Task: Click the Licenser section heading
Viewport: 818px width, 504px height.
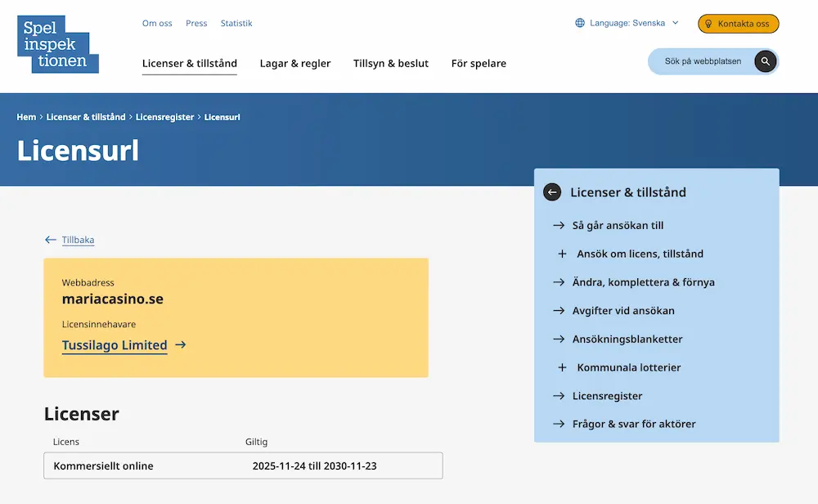Action: [x=81, y=414]
